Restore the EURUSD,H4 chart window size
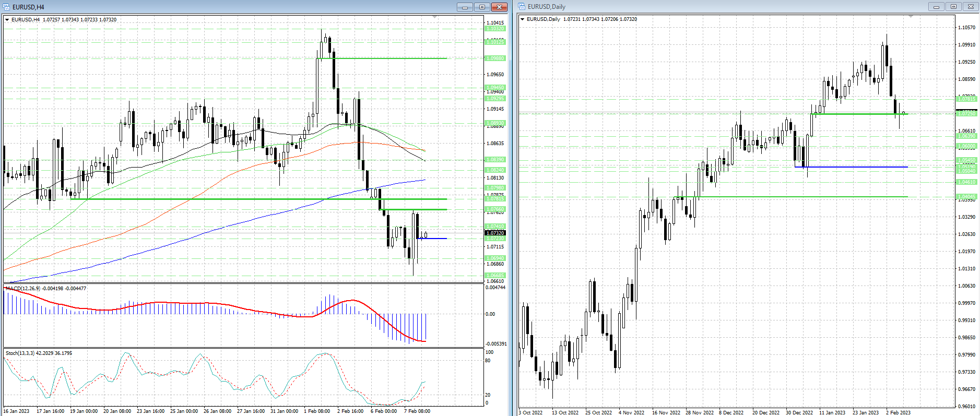This screenshot has width=980, height=416. [x=482, y=7]
